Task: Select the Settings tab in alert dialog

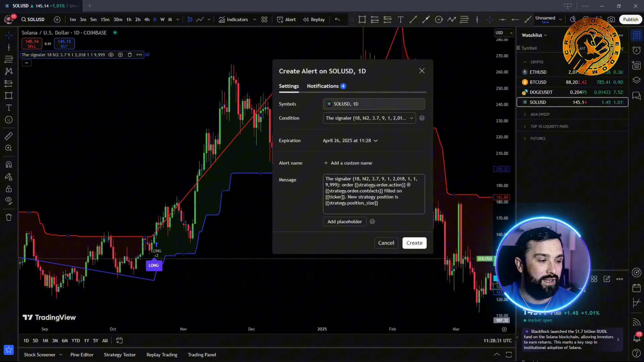Action: (289, 86)
